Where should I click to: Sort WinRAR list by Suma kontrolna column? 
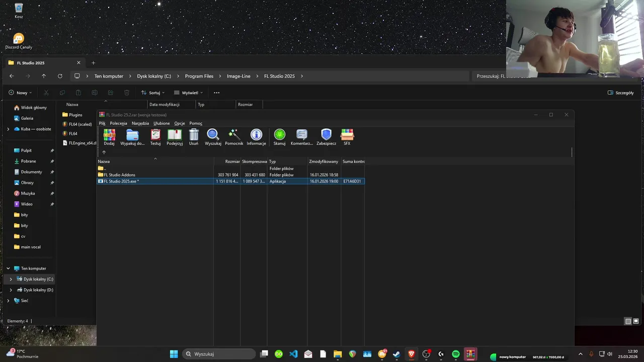tap(353, 161)
